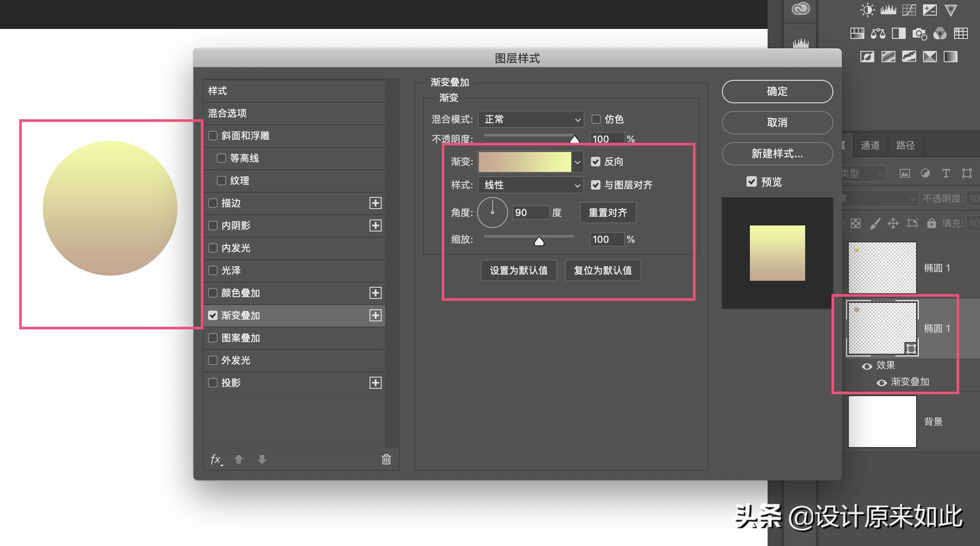Switch to the 通道 tab
The image size is (980, 546).
coord(871,145)
